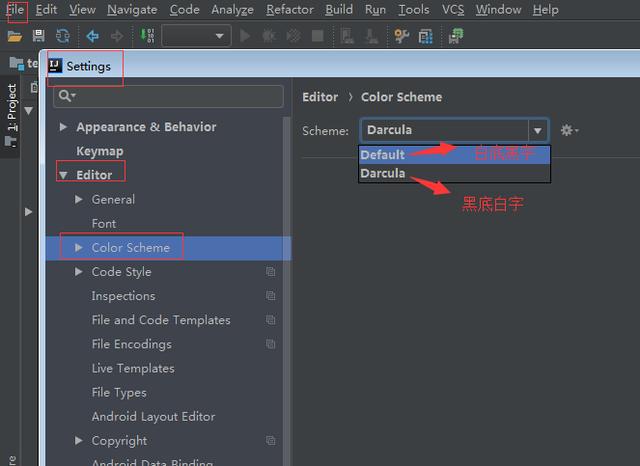The height and width of the screenshot is (466, 640).
Task: Open the Help menu
Action: click(546, 10)
